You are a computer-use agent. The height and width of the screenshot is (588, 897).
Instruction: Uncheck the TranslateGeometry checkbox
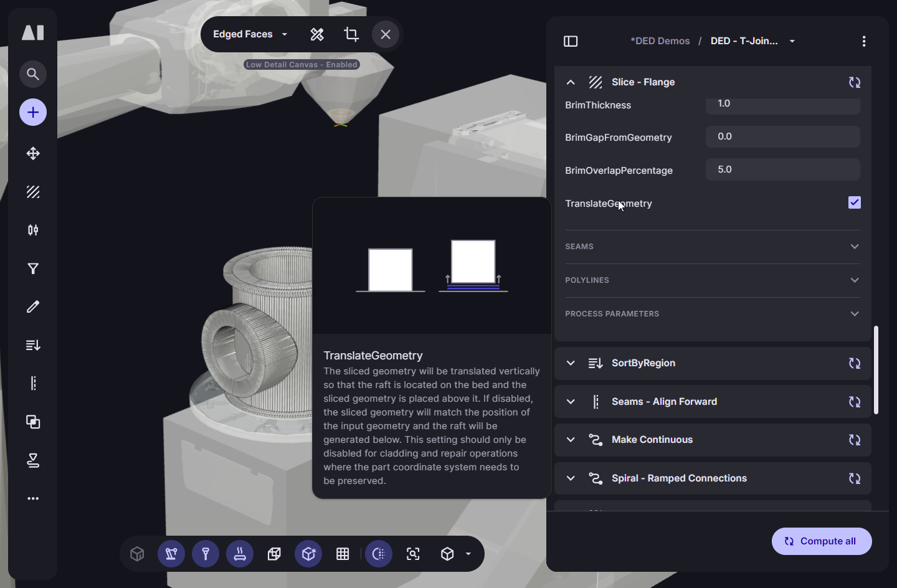[x=854, y=202]
